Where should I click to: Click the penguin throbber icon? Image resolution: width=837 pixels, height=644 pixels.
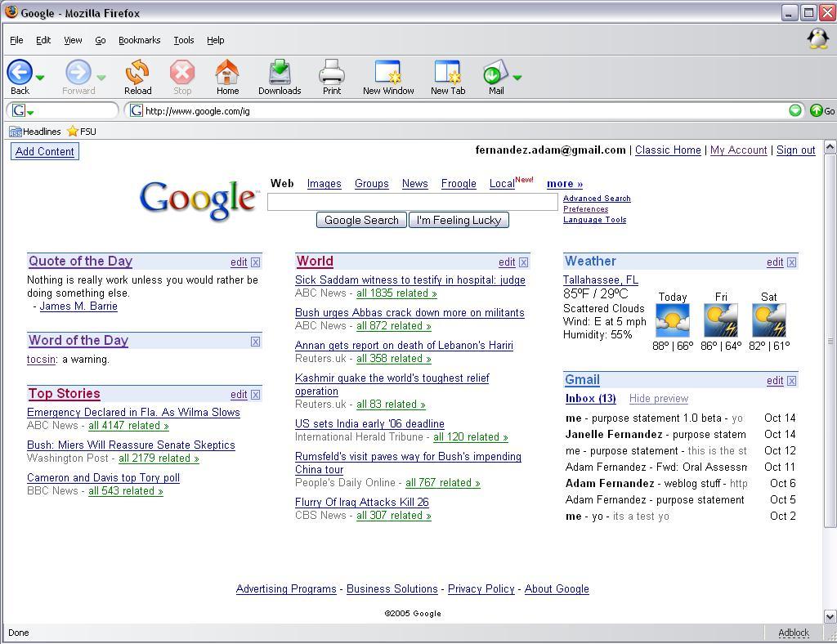click(817, 39)
